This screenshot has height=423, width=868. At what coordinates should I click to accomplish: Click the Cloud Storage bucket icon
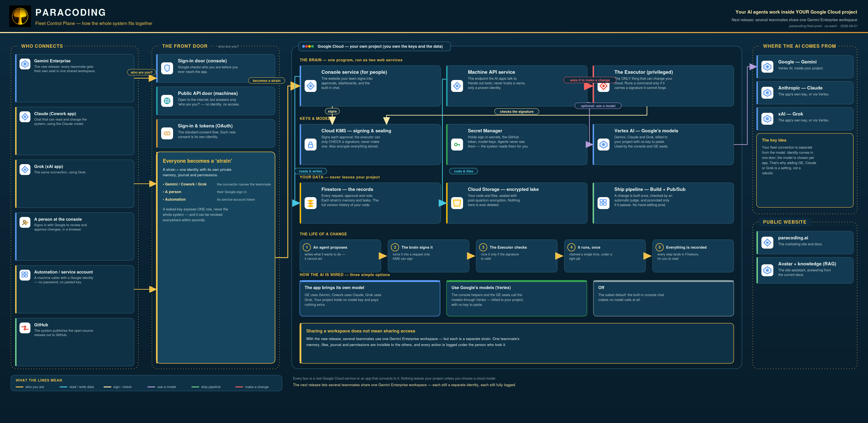pos(457,203)
